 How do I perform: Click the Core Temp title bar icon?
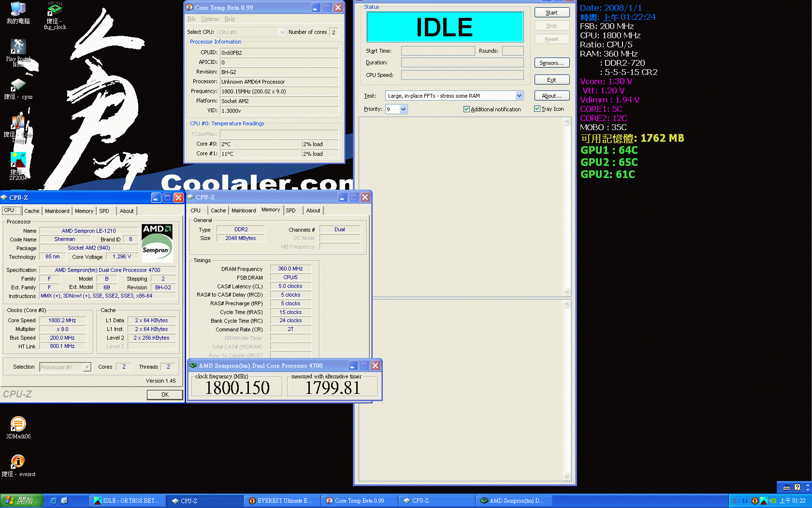point(189,7)
